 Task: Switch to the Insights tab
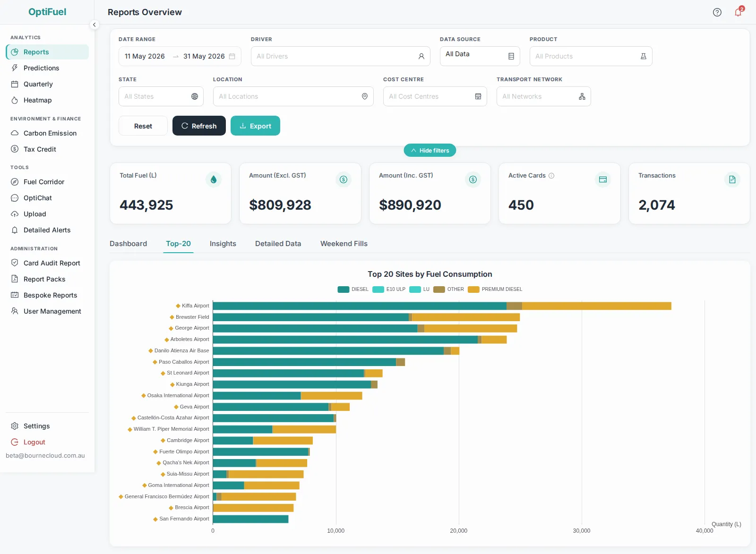pos(223,244)
